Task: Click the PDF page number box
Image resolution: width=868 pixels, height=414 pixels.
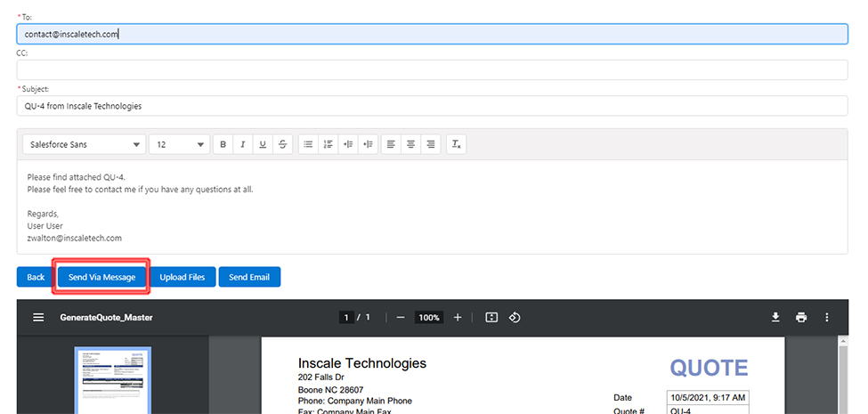Action: [346, 317]
